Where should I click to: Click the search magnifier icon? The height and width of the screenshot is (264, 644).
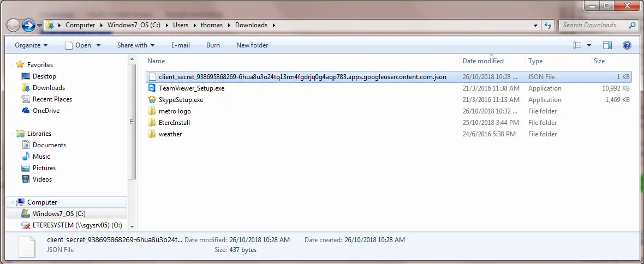click(632, 25)
